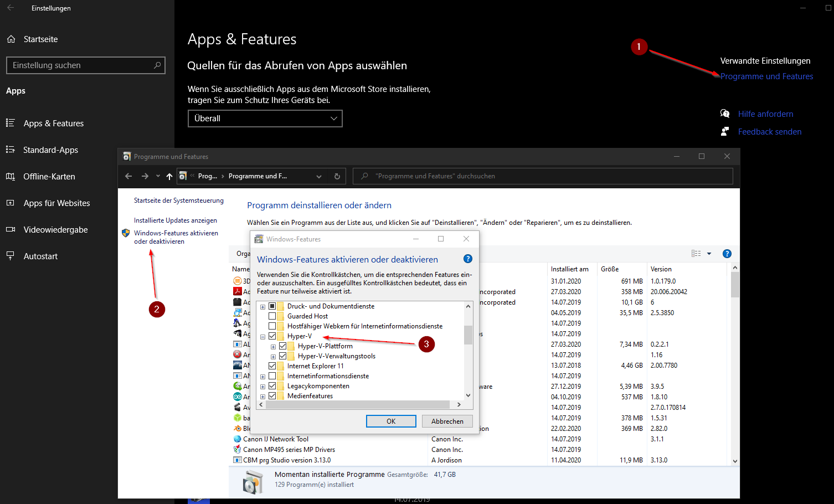Confirm Windows-Features dialog with OK
Image resolution: width=834 pixels, height=504 pixels.
point(391,421)
